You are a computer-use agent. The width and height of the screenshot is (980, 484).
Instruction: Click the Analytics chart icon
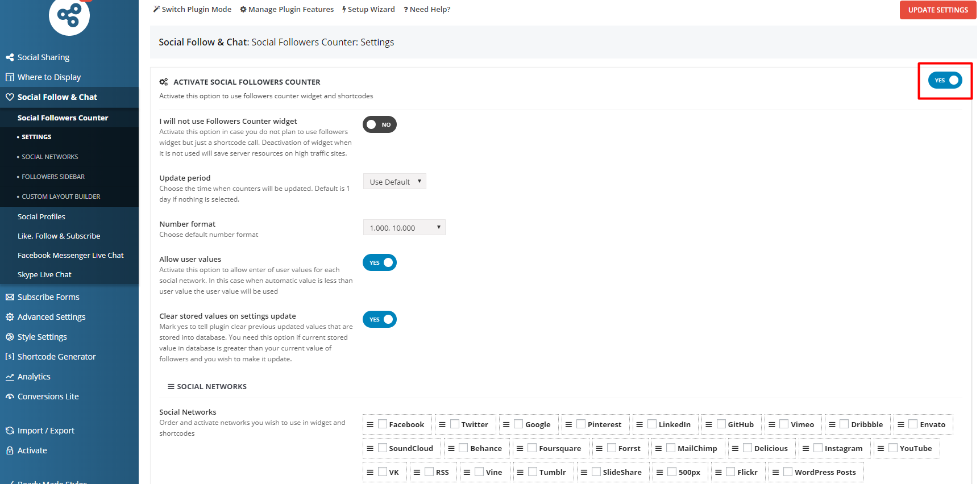10,377
